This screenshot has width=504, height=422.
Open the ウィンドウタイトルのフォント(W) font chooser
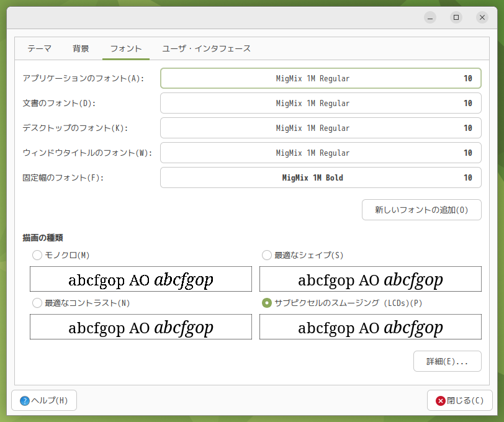321,153
